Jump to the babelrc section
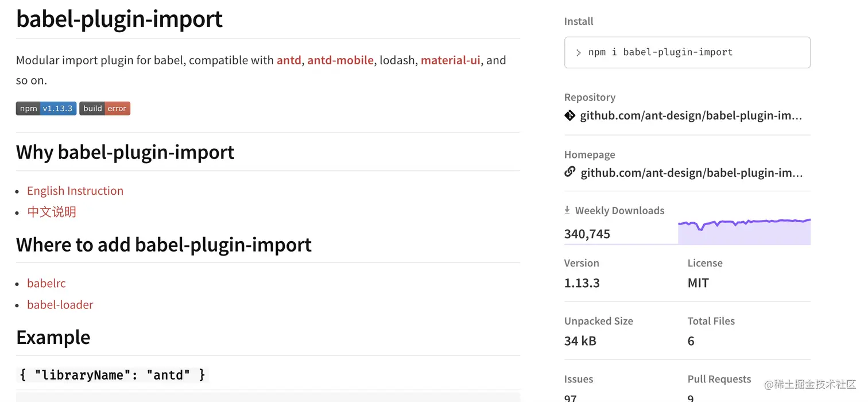The width and height of the screenshot is (868, 402). [x=46, y=283]
